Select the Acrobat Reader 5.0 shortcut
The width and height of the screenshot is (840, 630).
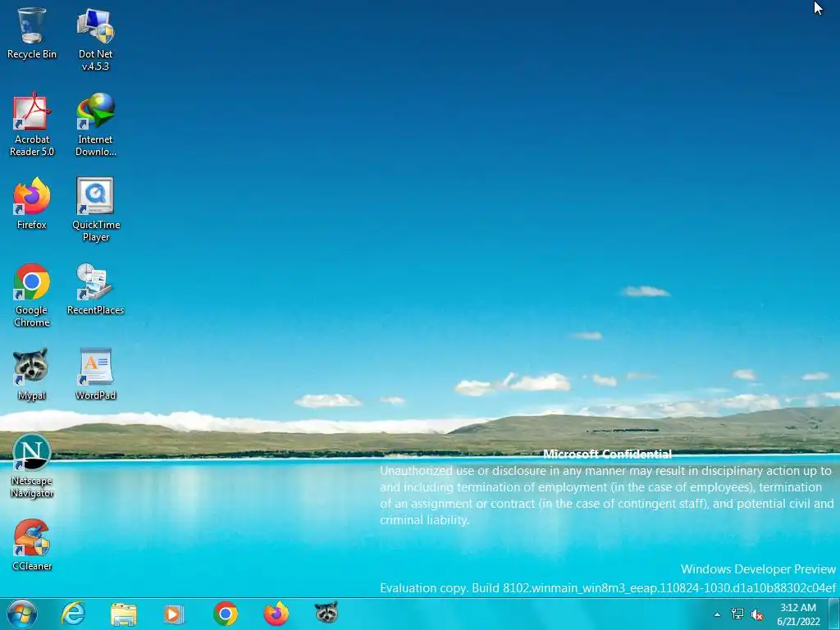(x=32, y=125)
